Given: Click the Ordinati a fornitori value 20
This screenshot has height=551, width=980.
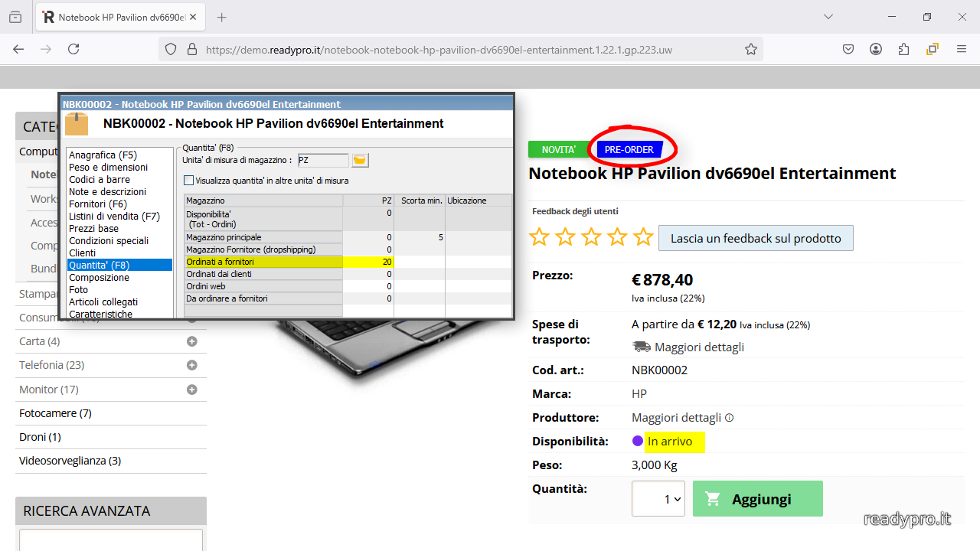Looking at the screenshot, I should coord(387,262).
